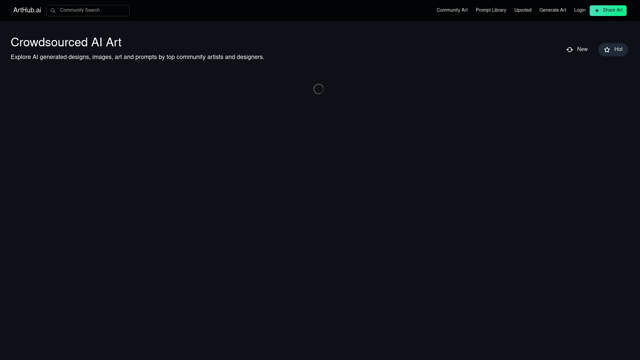The image size is (640, 360).
Task: Open the Community Art menu item
Action: coord(452,10)
